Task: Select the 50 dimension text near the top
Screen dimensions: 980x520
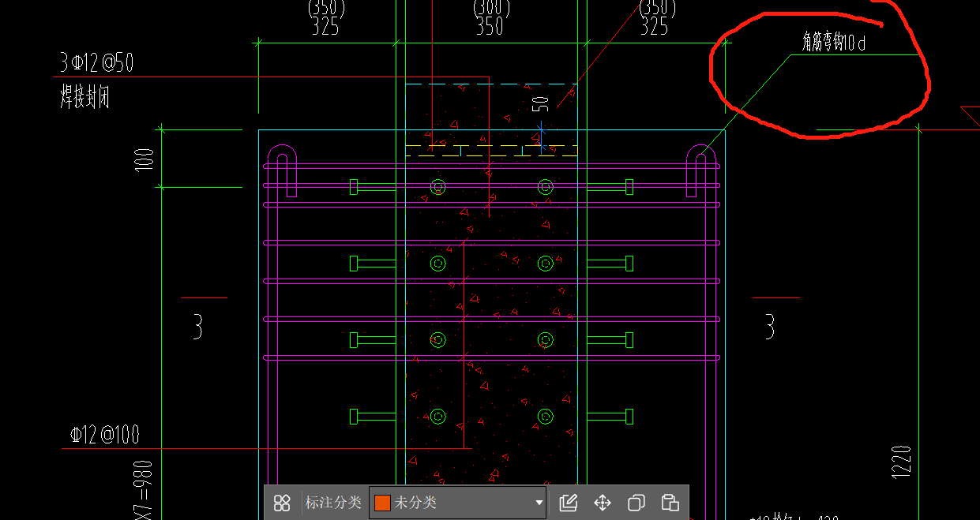Action: tap(540, 104)
